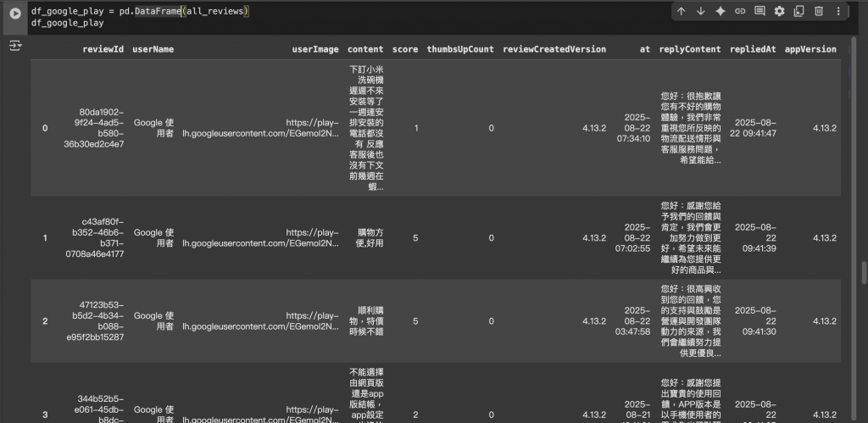Viewport: 868px width, 423px height.
Task: Click reply text starting 您好：很高興收到您的回饋
Action: (x=690, y=321)
